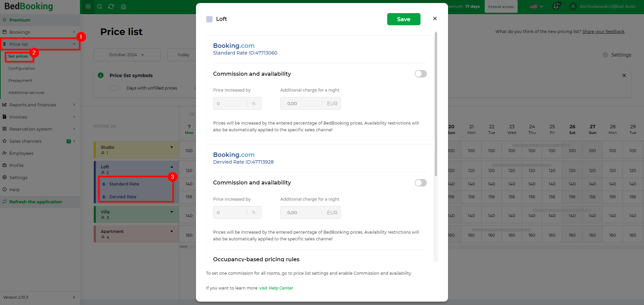
Task: Click the search magnifier icon
Action: coord(99,6)
